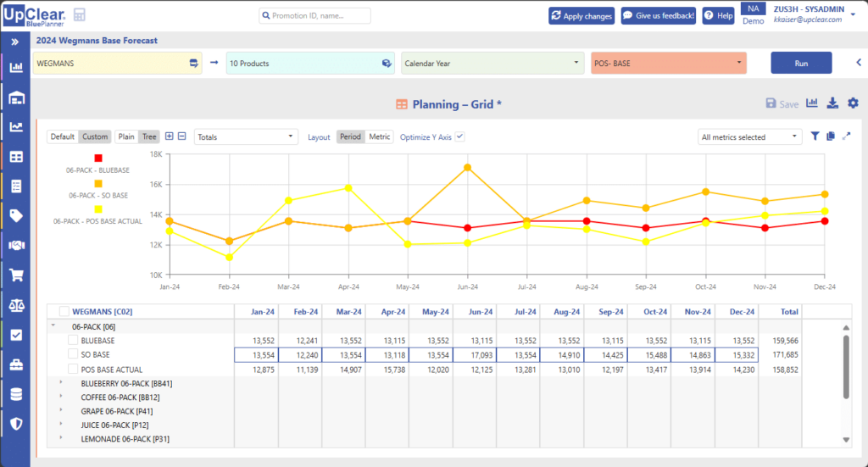The width and height of the screenshot is (868, 467).
Task: Toggle the Optimize Y Axis checkbox
Action: 460,136
